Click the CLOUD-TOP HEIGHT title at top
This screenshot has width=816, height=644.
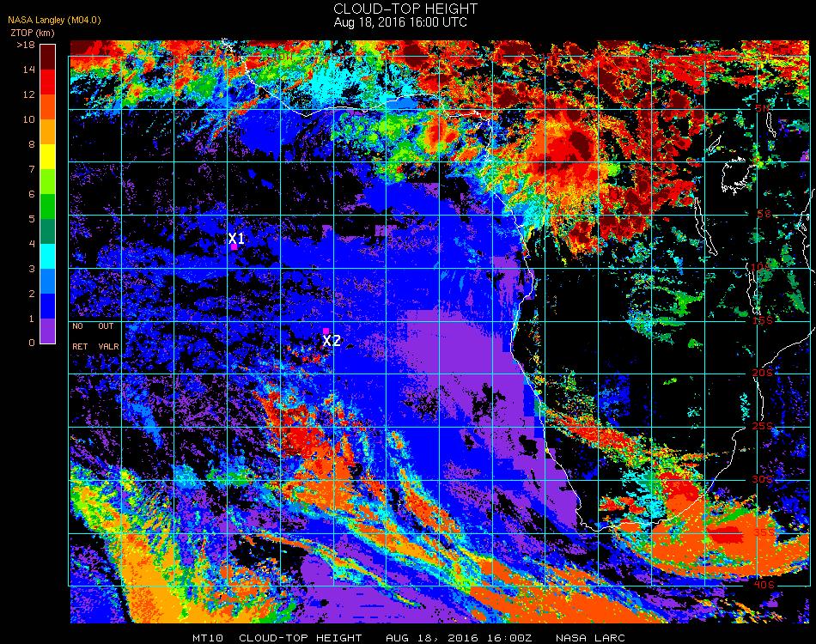tap(405, 9)
